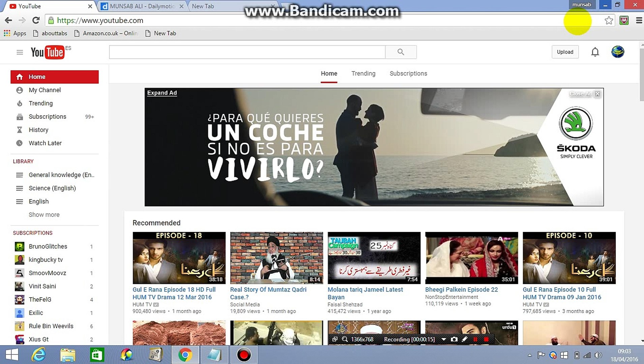Open the BrunoGlitches channel icon
Image resolution: width=644 pixels, height=364 pixels.
click(x=20, y=247)
